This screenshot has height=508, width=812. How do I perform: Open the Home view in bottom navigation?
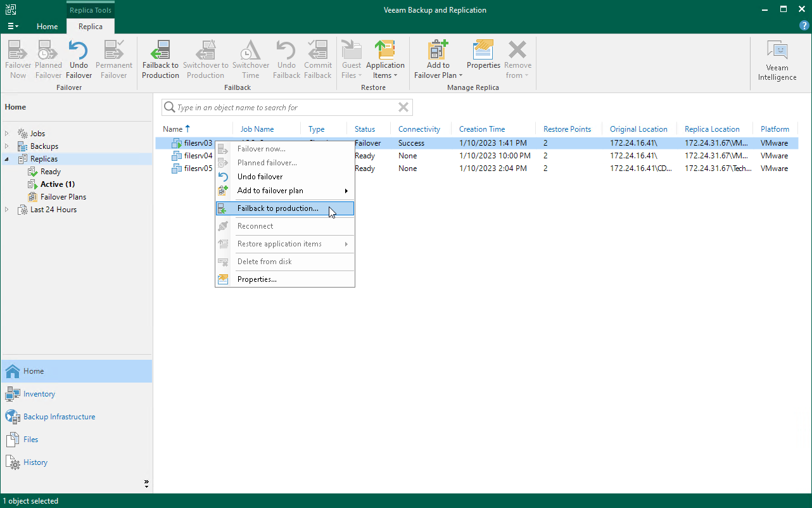[x=76, y=371]
